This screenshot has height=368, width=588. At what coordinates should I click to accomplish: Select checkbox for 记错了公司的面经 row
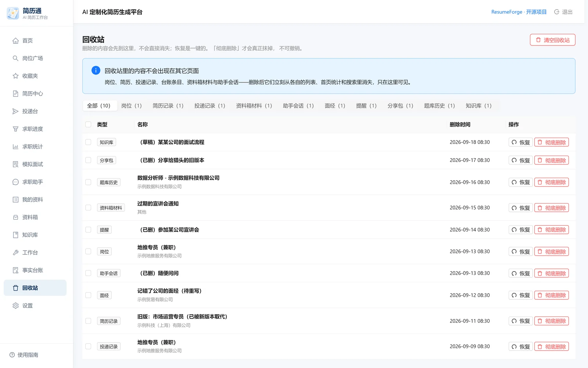pyautogui.click(x=88, y=295)
